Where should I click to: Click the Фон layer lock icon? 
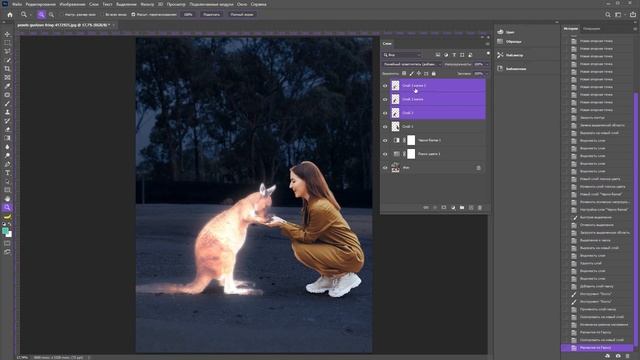pos(478,168)
